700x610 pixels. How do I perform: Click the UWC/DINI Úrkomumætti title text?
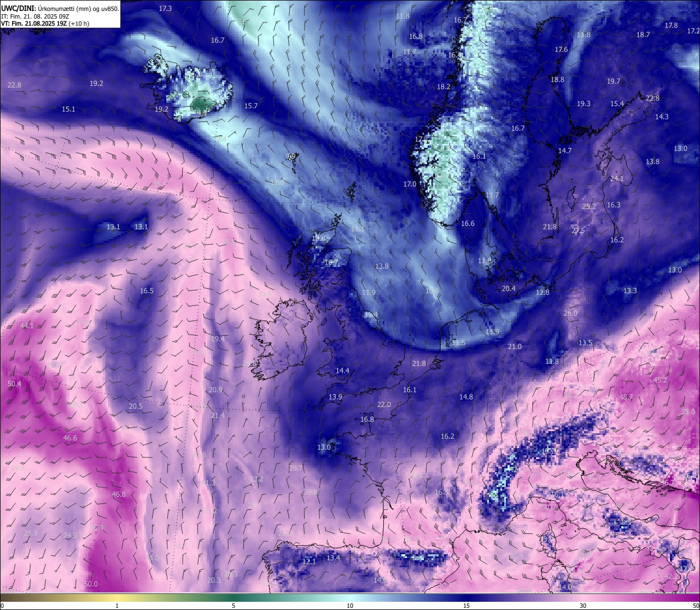pyautogui.click(x=60, y=9)
